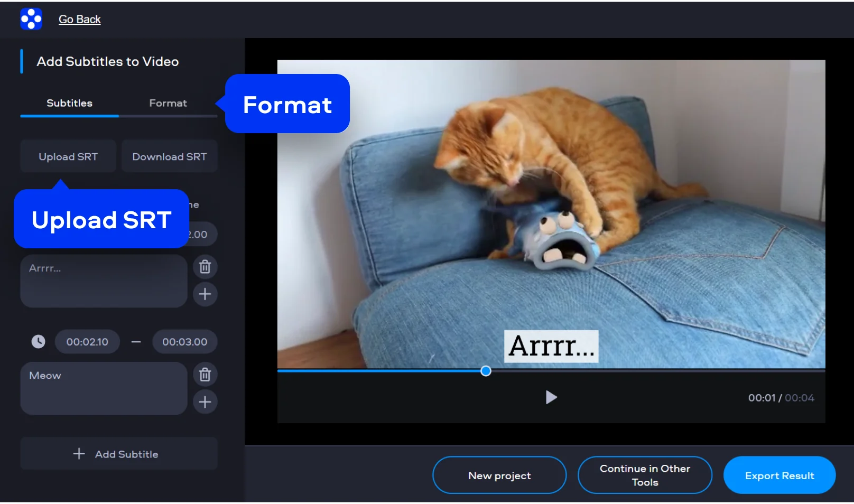Edit the 00:03.00 end time field
Viewport: 854px width, 504px height.
coord(184,342)
